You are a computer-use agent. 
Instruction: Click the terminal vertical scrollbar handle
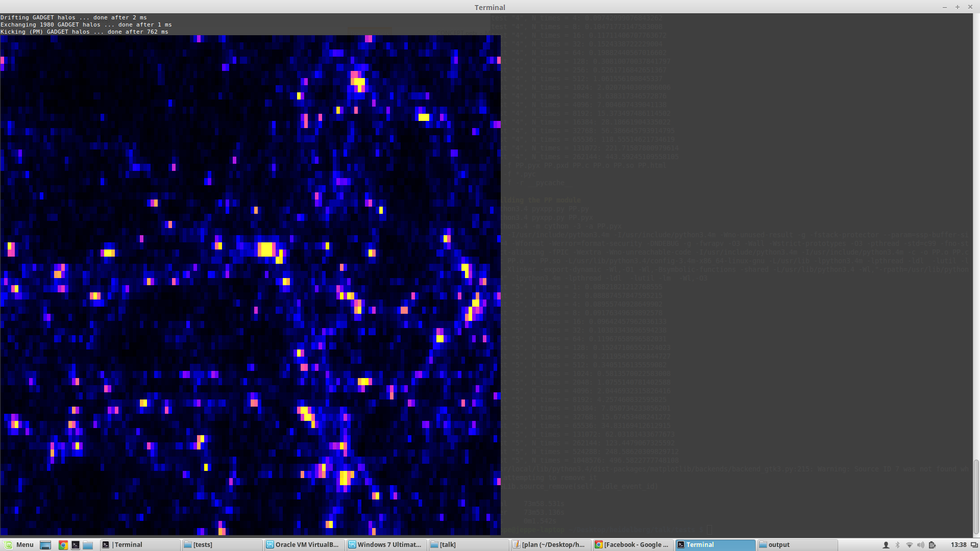[976, 497]
